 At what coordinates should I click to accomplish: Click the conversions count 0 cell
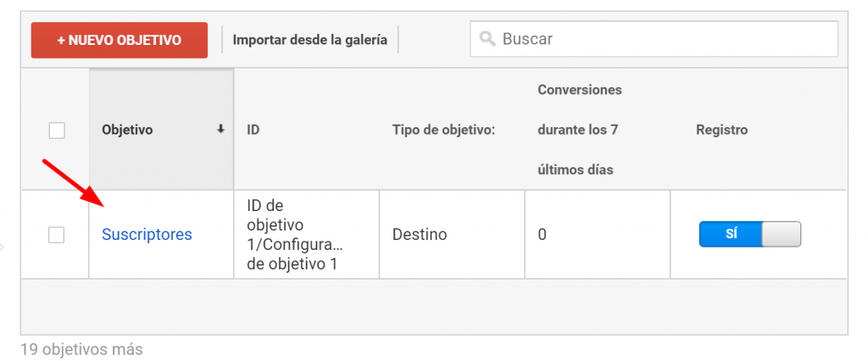click(x=542, y=235)
